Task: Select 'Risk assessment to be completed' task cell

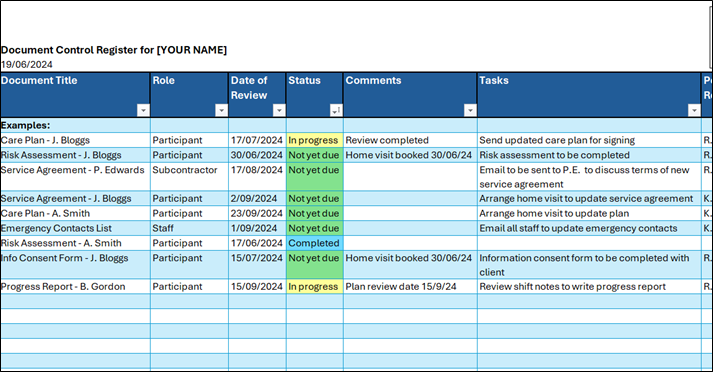Action: tap(589, 155)
